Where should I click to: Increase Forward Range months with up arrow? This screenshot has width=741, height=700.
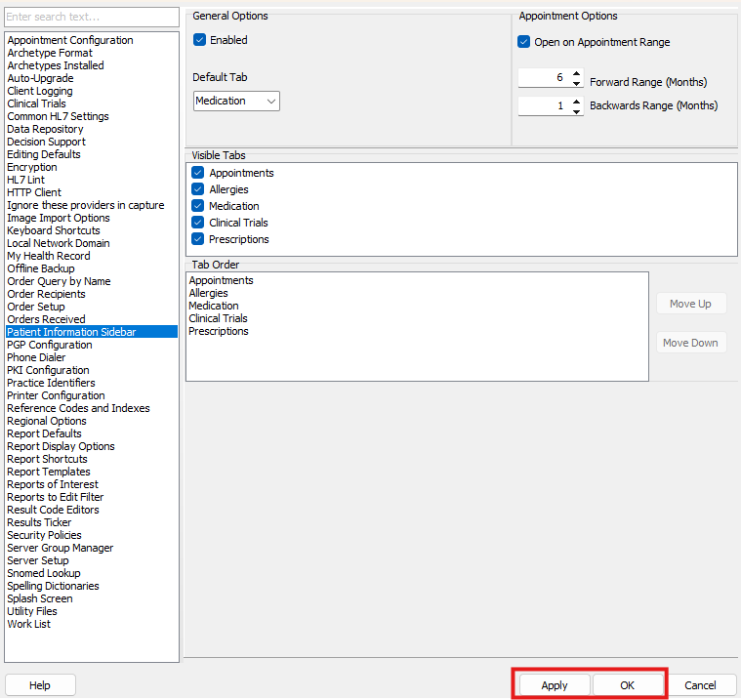[x=577, y=73]
